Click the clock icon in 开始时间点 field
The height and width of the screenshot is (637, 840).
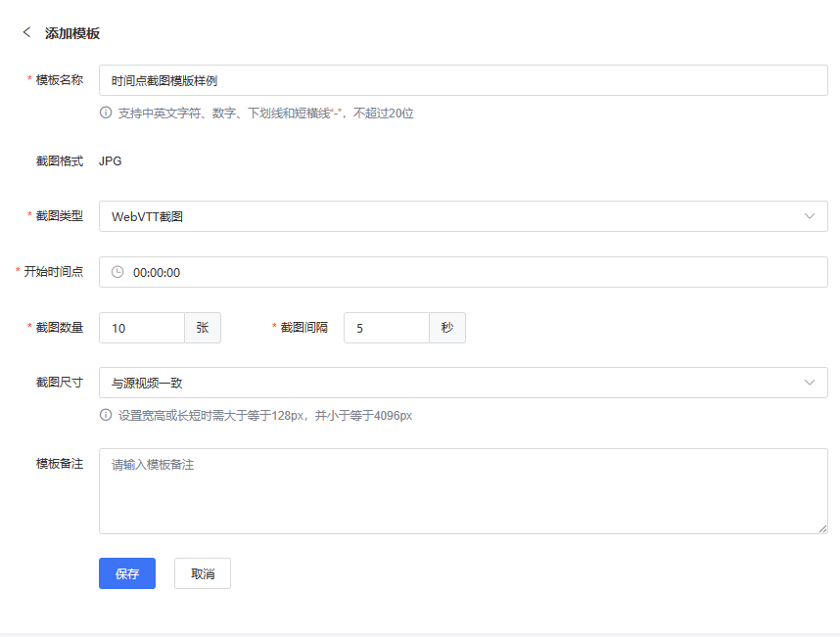point(117,272)
